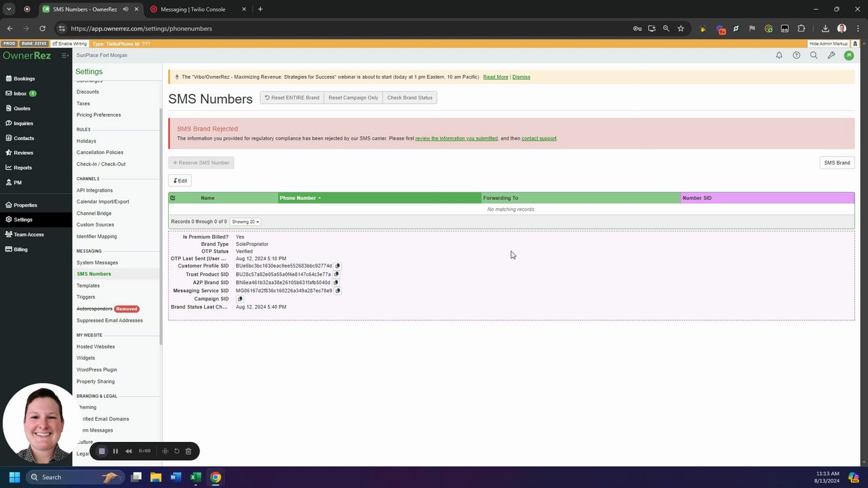Click Read More in the webinar banner
Image resolution: width=868 pixels, height=488 pixels.
496,77
